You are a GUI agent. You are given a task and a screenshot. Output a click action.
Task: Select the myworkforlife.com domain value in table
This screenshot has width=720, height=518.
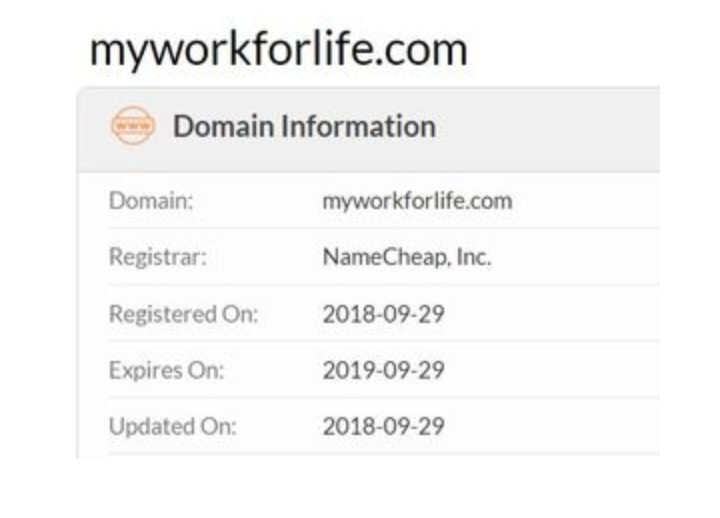(416, 200)
